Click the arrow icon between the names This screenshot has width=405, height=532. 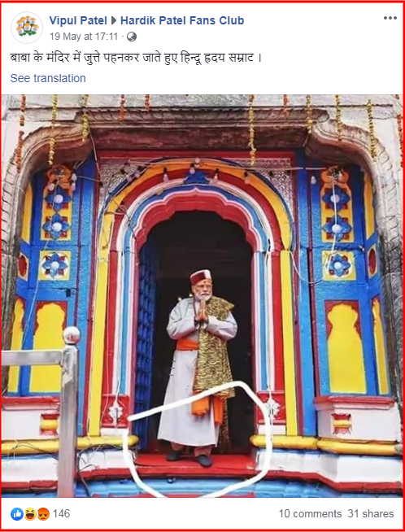click(x=114, y=20)
